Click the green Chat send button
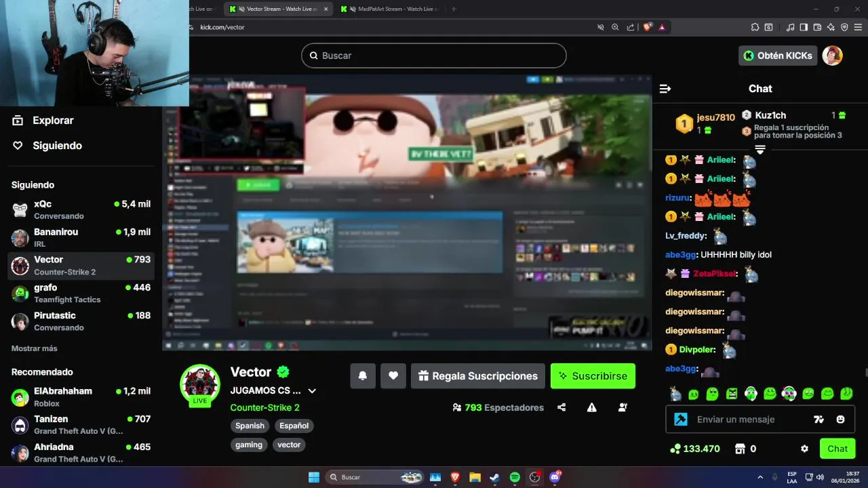The height and width of the screenshot is (488, 868). pos(837,449)
